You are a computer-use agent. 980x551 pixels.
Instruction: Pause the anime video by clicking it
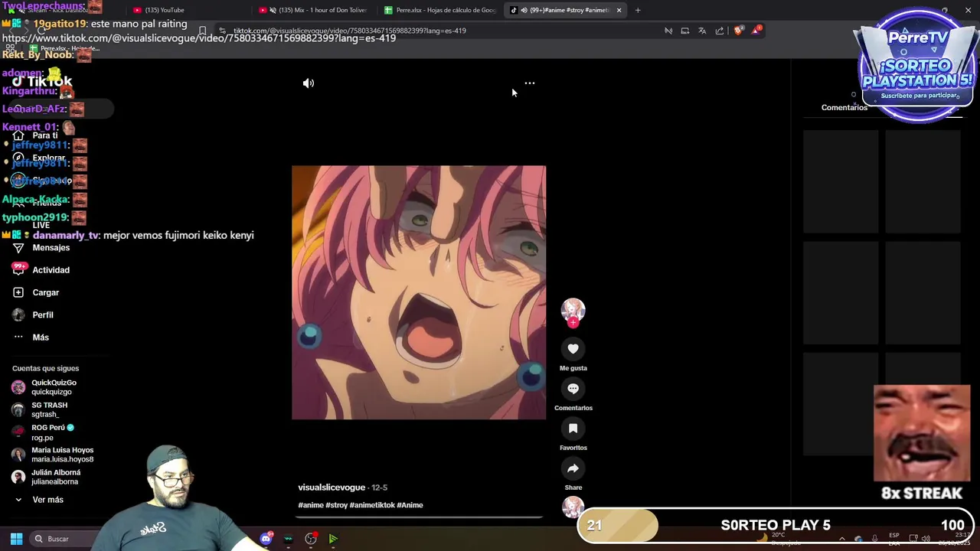click(x=419, y=292)
